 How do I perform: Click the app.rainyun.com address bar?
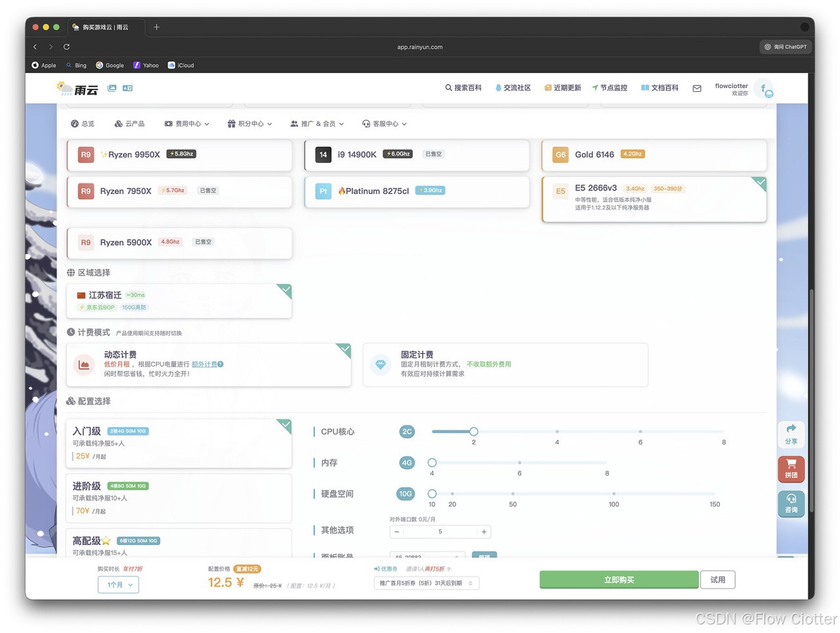(420, 47)
